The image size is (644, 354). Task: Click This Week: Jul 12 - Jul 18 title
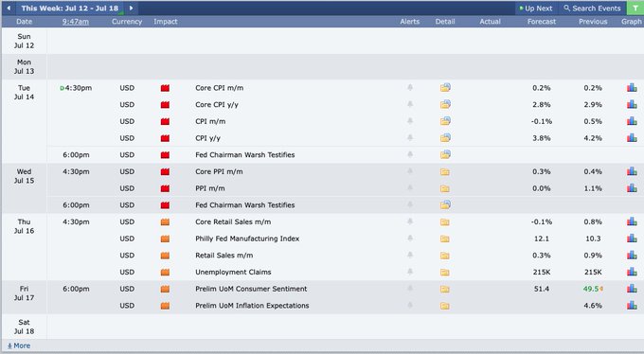(x=70, y=8)
